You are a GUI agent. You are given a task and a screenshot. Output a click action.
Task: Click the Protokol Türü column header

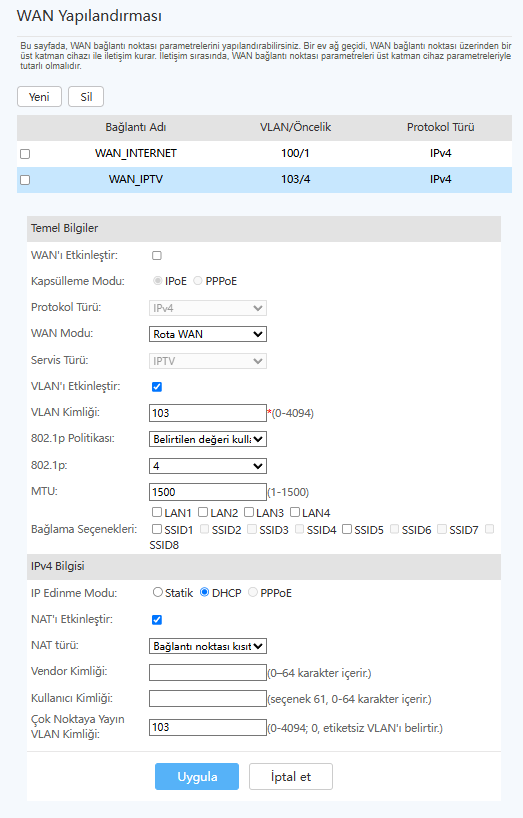(x=441, y=127)
